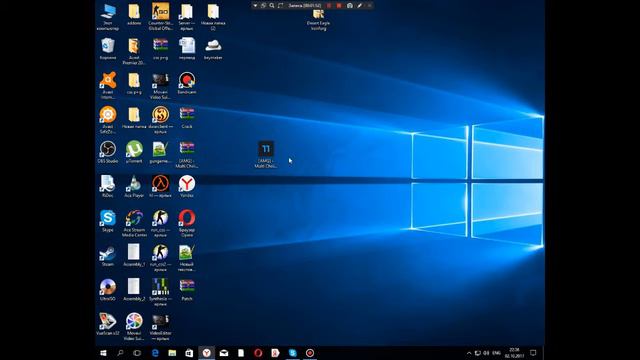Select the Ace Stream Media Center shortcut
Screen dimensions: 640x360
(x=134, y=223)
